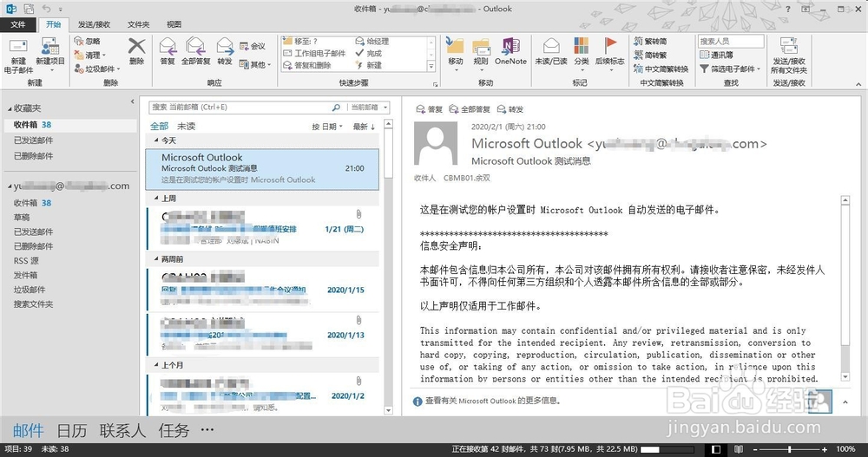868x457 pixels.
Task: Go to 任务 (Tasks) module
Action: point(174,430)
